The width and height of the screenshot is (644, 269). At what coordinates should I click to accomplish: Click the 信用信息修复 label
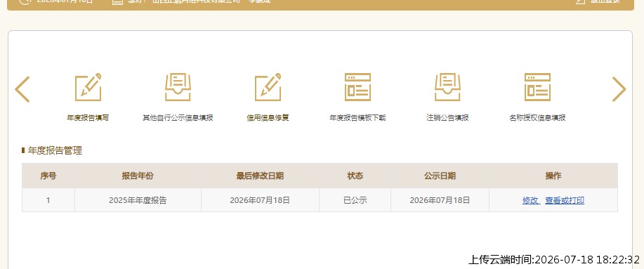268,118
